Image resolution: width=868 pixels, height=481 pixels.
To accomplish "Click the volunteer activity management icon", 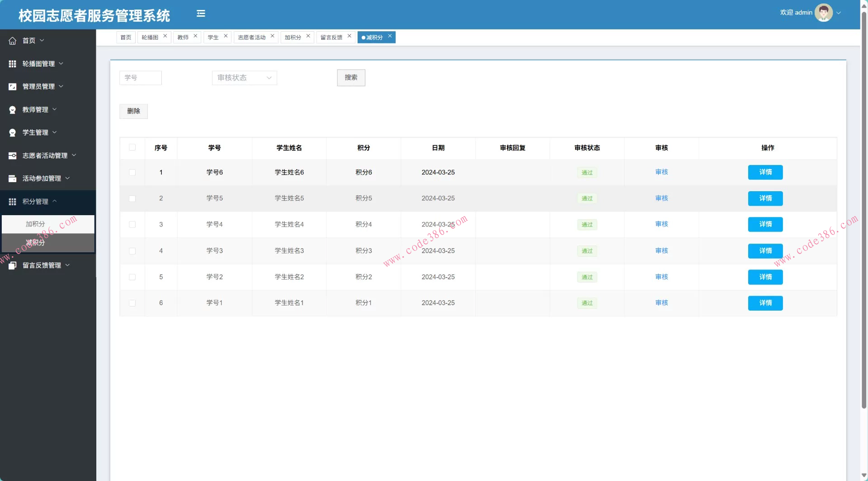I will pyautogui.click(x=13, y=156).
